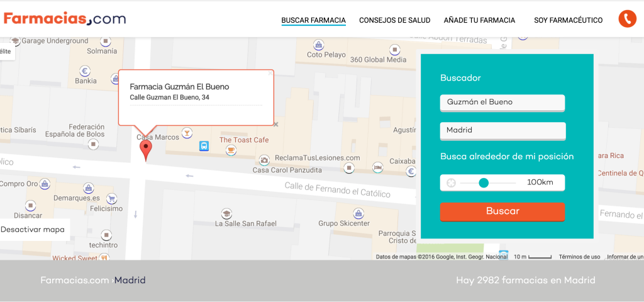The image size is (644, 302).
Task: Click the map data copyright notice
Action: pyautogui.click(x=442, y=257)
